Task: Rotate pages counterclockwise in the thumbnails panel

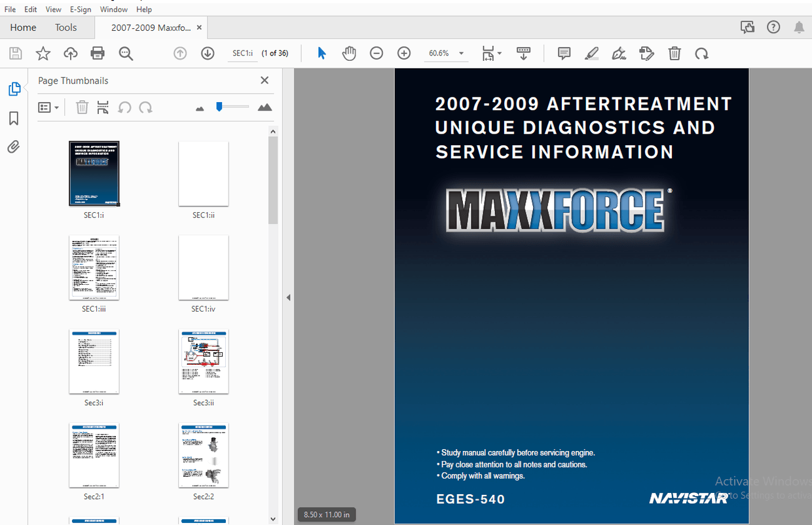Action: [124, 107]
